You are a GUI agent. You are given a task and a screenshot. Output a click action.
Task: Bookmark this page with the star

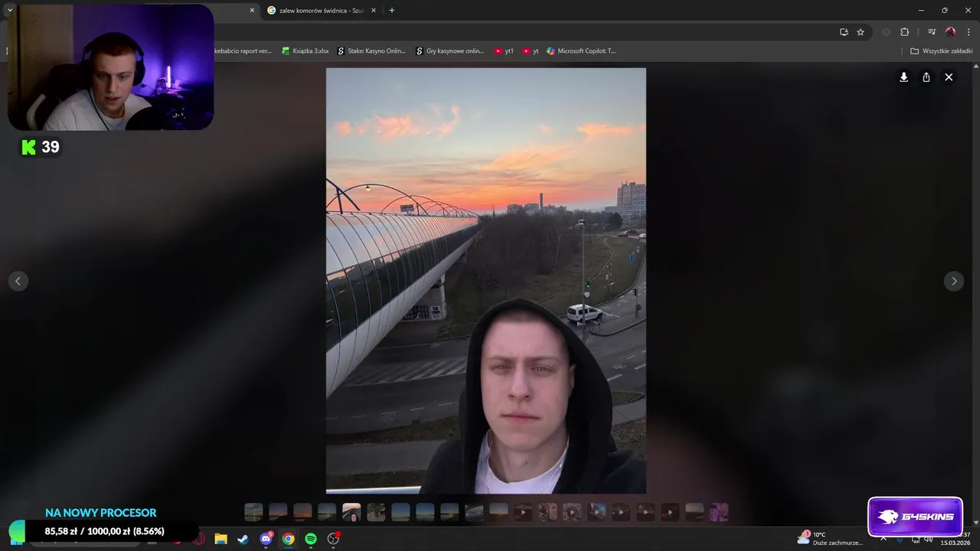tap(861, 32)
